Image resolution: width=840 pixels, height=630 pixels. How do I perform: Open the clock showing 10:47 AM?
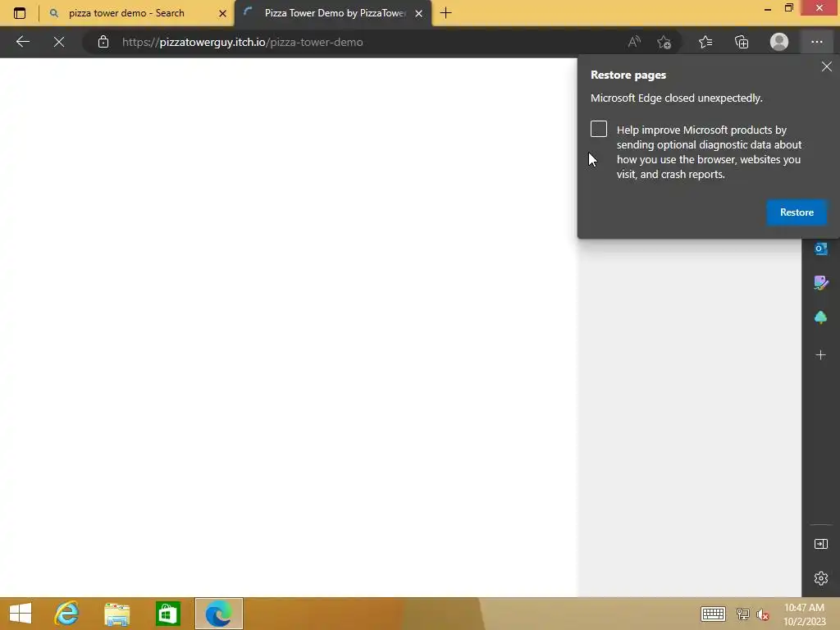coord(804,614)
